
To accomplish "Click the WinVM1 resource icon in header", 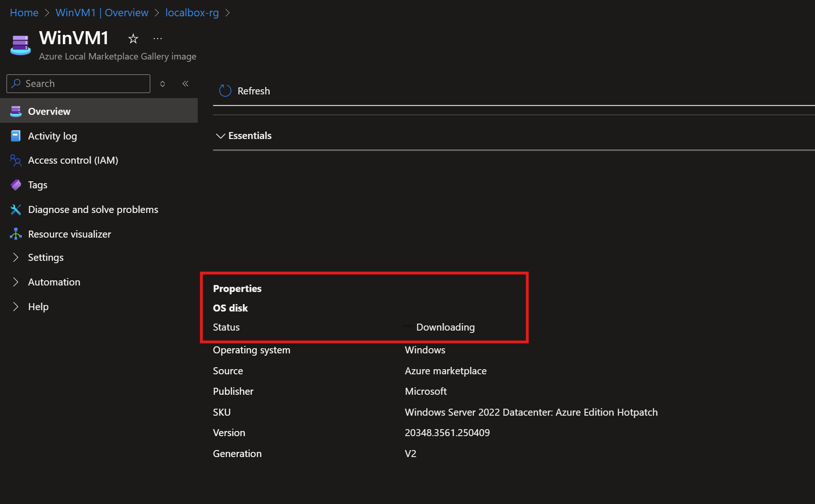I will [20, 45].
